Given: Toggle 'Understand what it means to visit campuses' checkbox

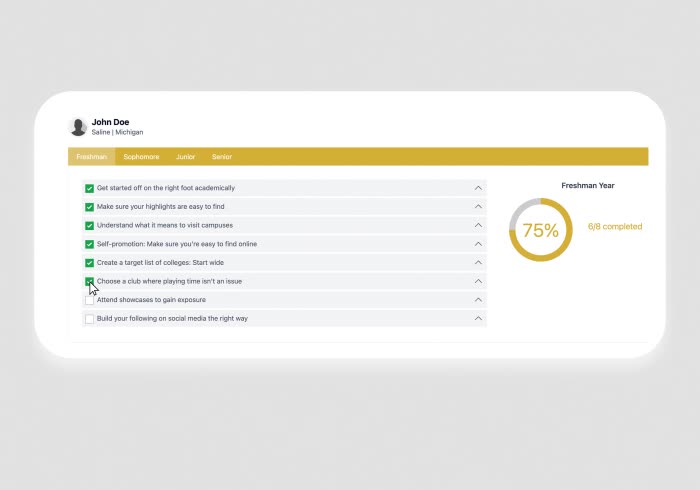Looking at the screenshot, I should pos(89,226).
